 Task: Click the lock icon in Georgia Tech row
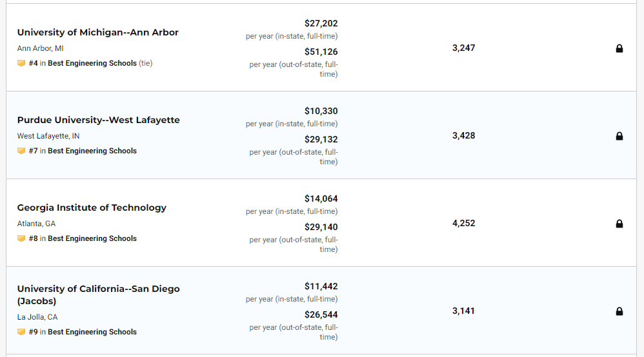click(x=619, y=224)
